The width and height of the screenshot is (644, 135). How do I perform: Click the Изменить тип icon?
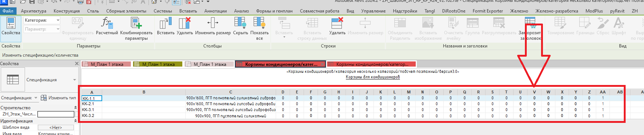tap(44, 98)
